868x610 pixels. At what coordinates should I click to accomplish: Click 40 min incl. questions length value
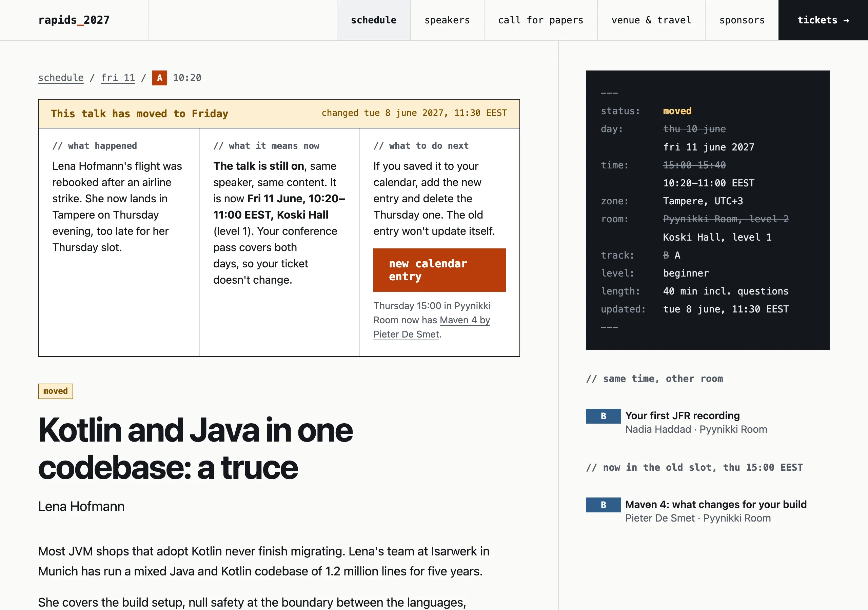pos(726,291)
